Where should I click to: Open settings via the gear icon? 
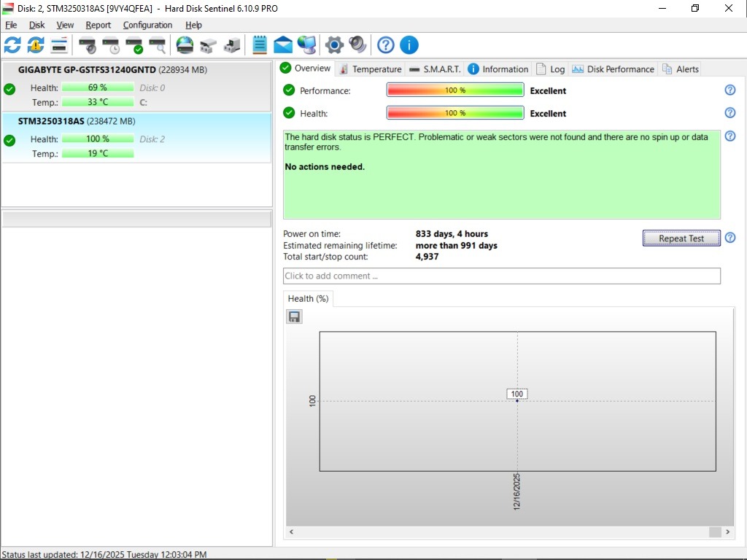tap(334, 45)
